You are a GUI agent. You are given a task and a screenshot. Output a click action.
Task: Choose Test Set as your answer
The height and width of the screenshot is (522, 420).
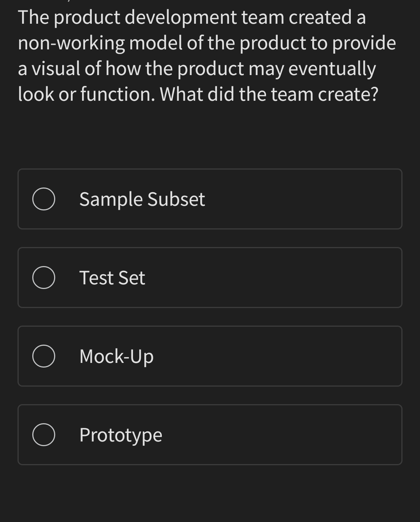[x=210, y=277]
